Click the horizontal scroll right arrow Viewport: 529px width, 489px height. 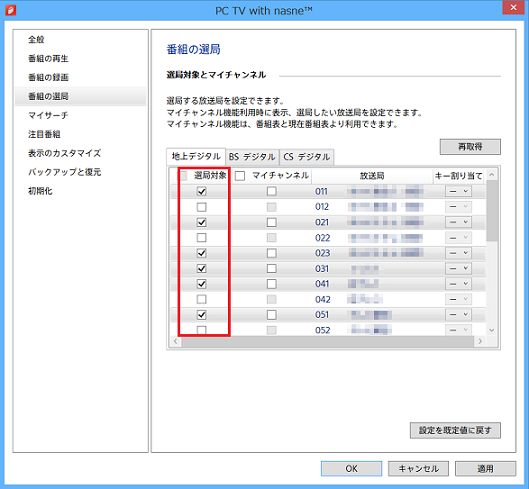pos(480,341)
